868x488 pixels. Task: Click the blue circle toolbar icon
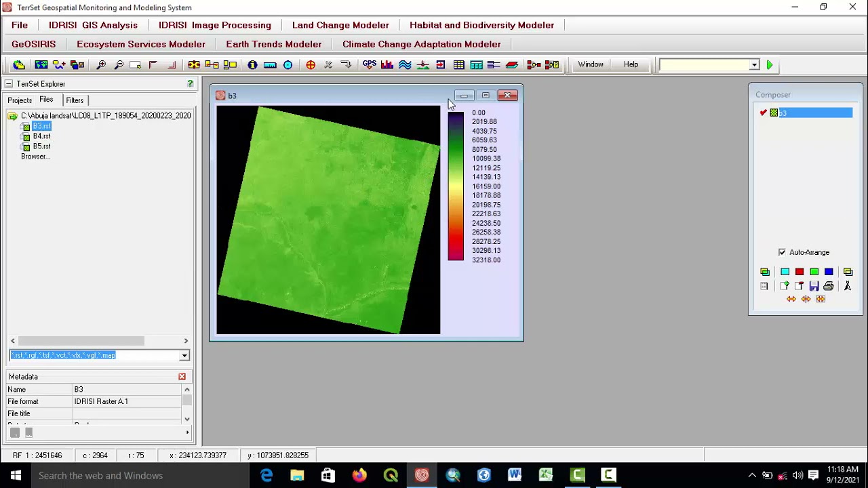click(x=288, y=65)
